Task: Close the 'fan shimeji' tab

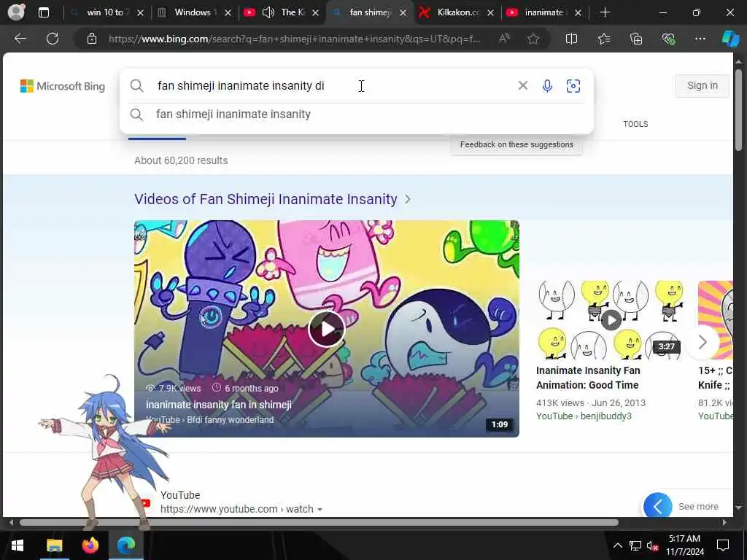Action: [x=403, y=13]
